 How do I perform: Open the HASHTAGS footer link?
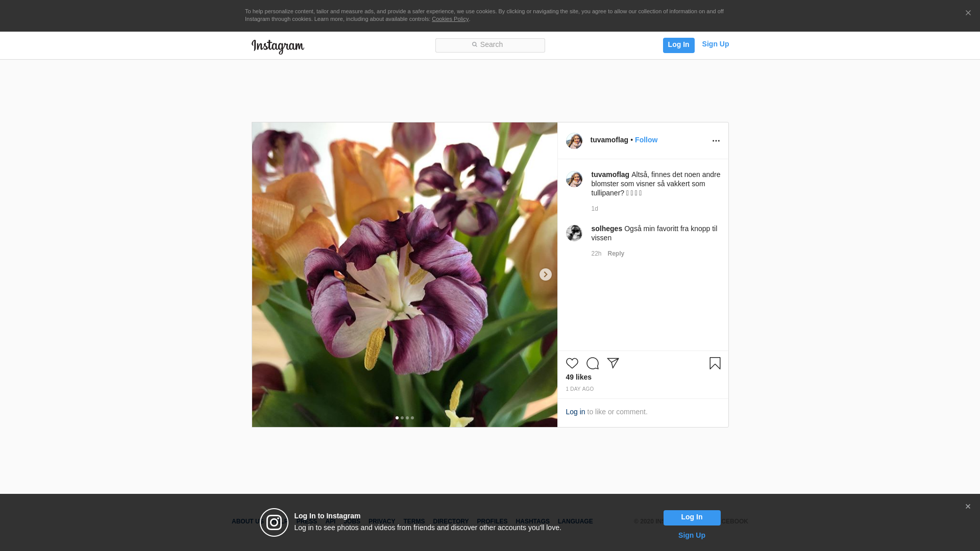[532, 521]
